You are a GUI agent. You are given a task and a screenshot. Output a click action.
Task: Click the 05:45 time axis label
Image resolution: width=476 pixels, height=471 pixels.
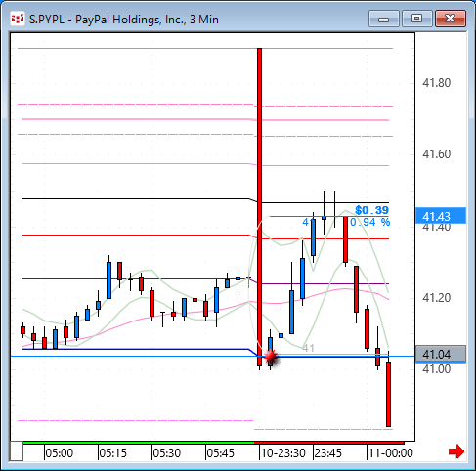[220, 453]
